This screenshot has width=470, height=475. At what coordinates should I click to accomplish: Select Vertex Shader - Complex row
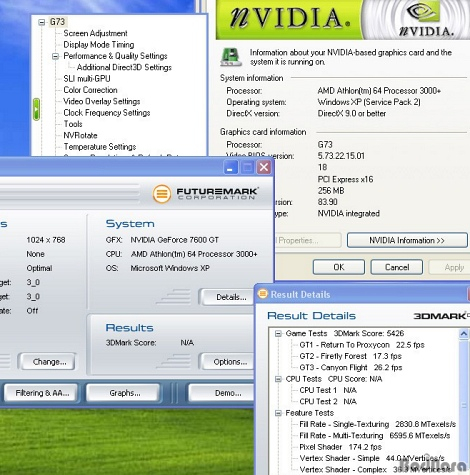pyautogui.click(x=376, y=470)
